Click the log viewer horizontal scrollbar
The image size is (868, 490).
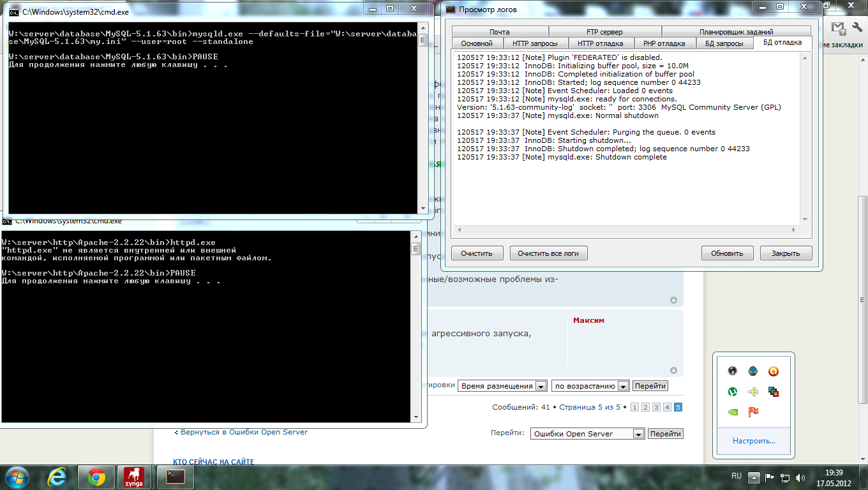(x=625, y=230)
